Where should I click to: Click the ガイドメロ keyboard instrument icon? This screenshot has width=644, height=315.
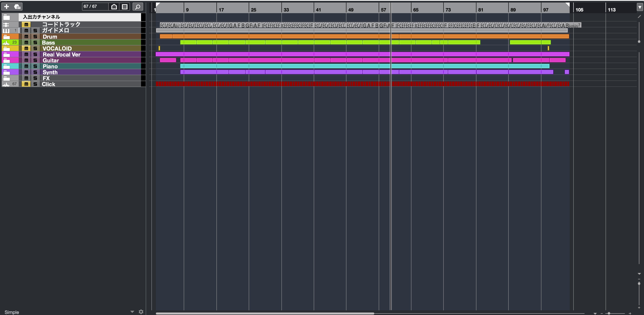(6, 31)
